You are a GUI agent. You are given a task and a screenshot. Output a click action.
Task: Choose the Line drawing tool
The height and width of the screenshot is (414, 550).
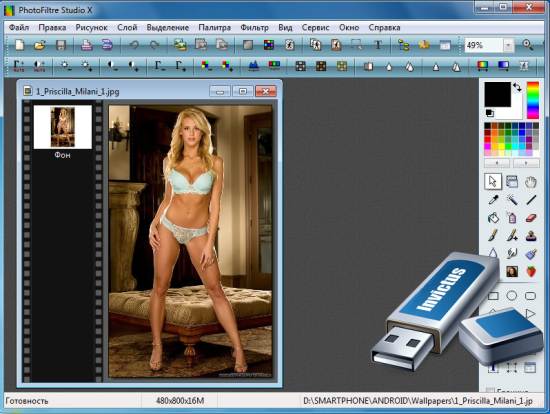pos(531,200)
